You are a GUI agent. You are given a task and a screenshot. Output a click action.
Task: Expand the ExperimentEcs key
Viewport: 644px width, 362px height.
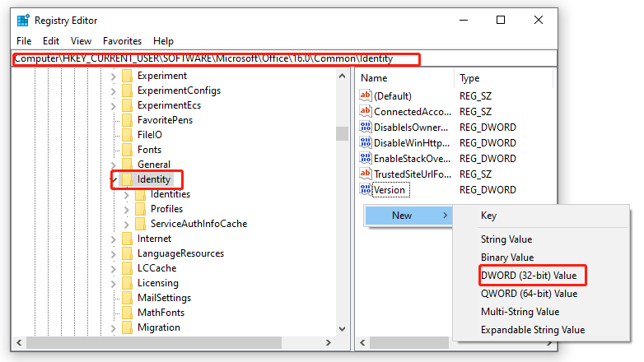click(114, 106)
